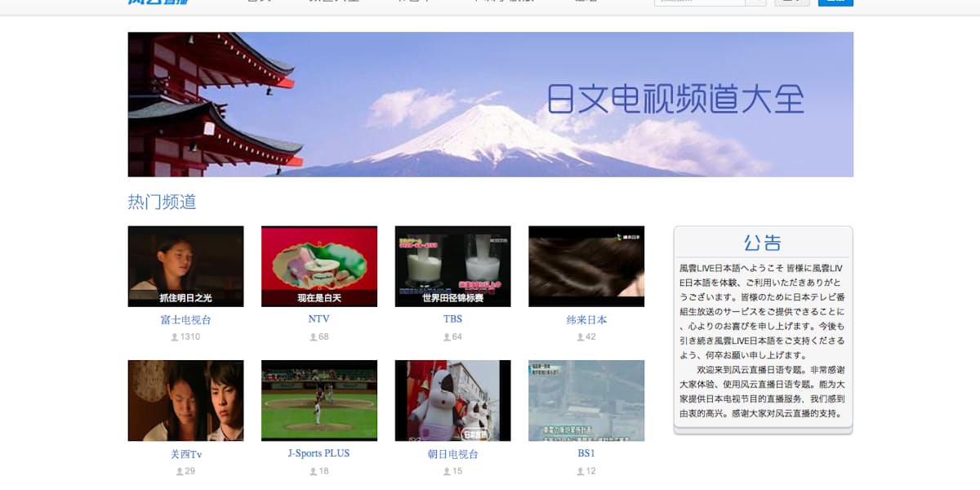This screenshot has height=490, width=980.
Task: Click the viewer icon under 关西Tv
Action: tap(180, 471)
